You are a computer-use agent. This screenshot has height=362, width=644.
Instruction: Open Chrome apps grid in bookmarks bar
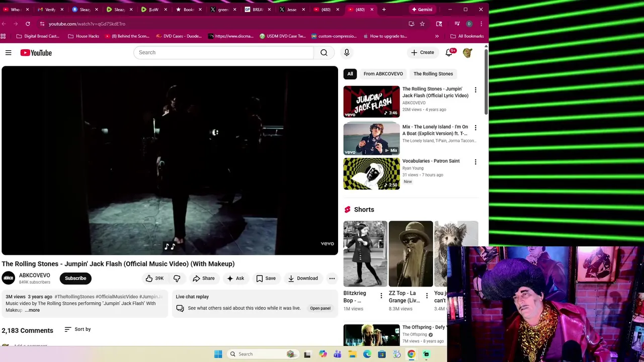pyautogui.click(x=4, y=36)
